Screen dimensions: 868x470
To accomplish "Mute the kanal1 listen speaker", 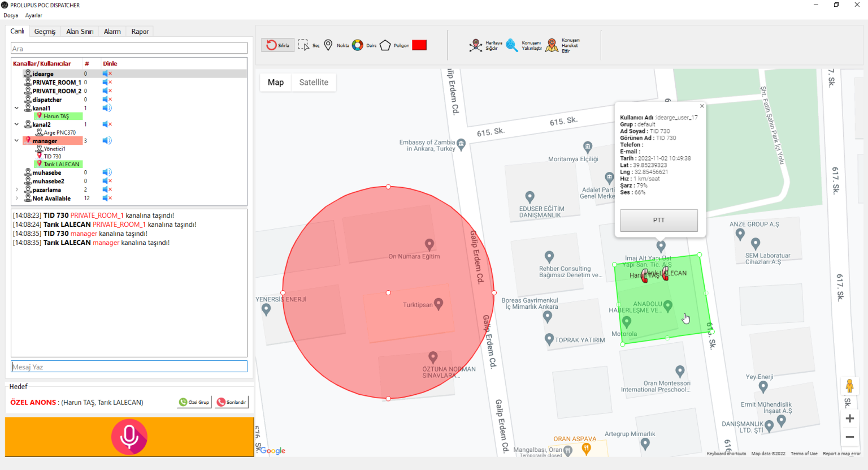I will click(107, 107).
